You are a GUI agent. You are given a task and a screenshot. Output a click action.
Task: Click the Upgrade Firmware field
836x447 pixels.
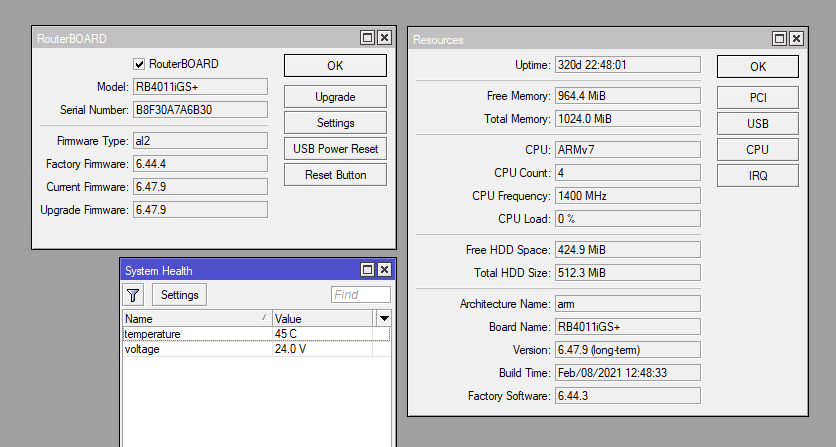pos(200,210)
